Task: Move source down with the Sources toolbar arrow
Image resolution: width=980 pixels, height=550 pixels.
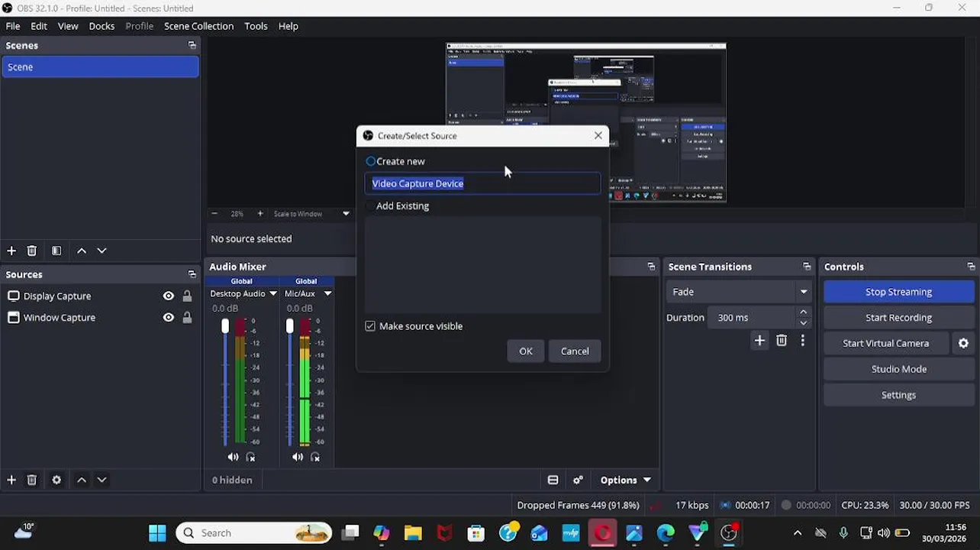Action: coord(102,480)
